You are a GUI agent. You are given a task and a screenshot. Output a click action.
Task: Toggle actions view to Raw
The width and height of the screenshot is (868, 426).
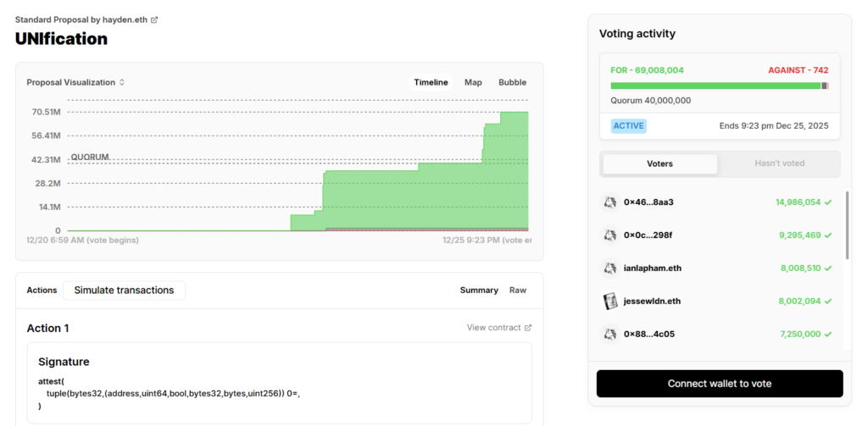[517, 290]
